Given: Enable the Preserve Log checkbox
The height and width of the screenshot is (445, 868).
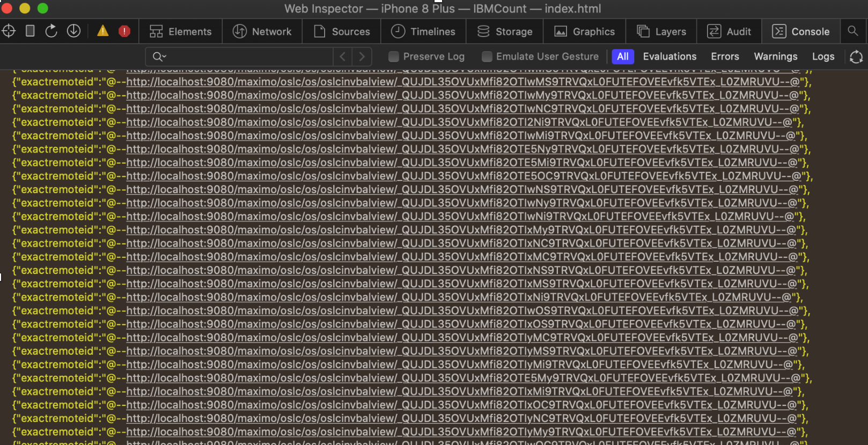Looking at the screenshot, I should (x=394, y=56).
